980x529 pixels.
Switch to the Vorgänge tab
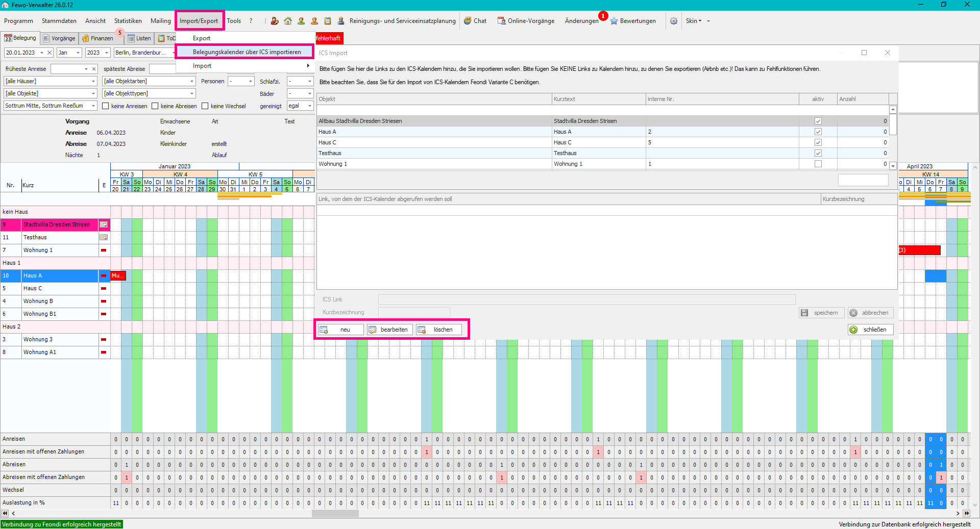tap(60, 38)
